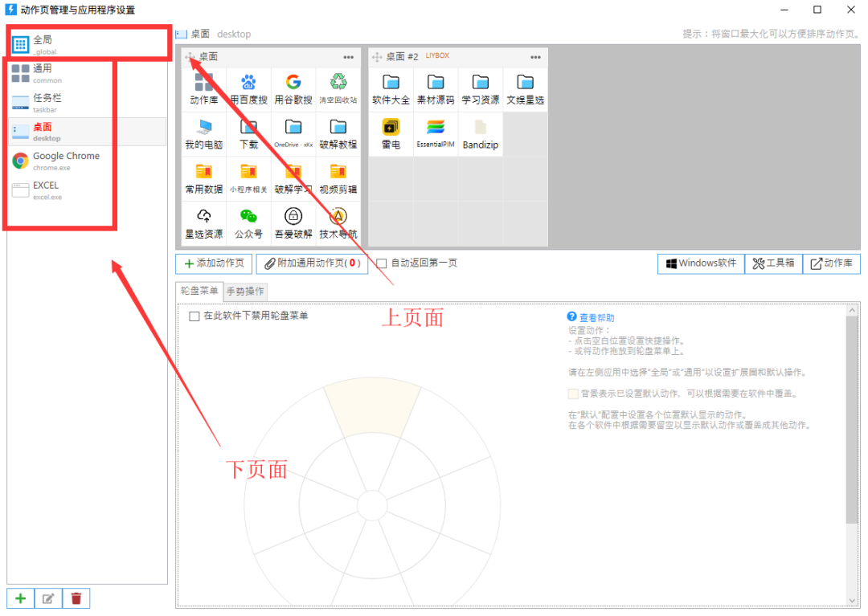Image resolution: width=868 pixels, height=616 pixels.
Task: Toggle 自动返回第一页 checkbox
Action: (382, 263)
